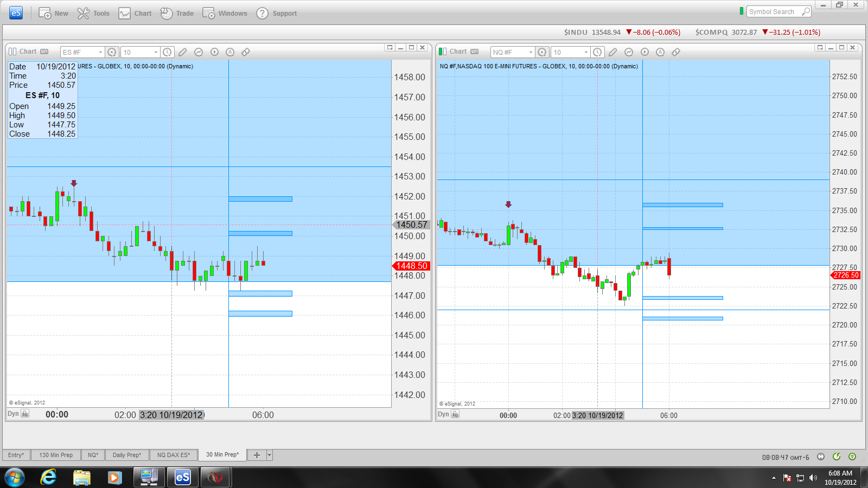Screen dimensions: 868x488
Task: Open the studies icon on NQ chart
Action: pyautogui.click(x=629, y=52)
